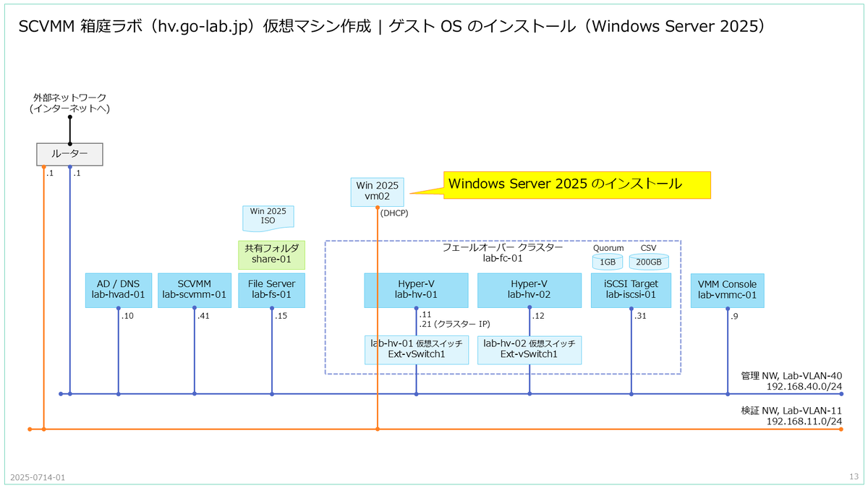The height and width of the screenshot is (488, 868).
Task: Click the CSV label text
Action: (649, 247)
